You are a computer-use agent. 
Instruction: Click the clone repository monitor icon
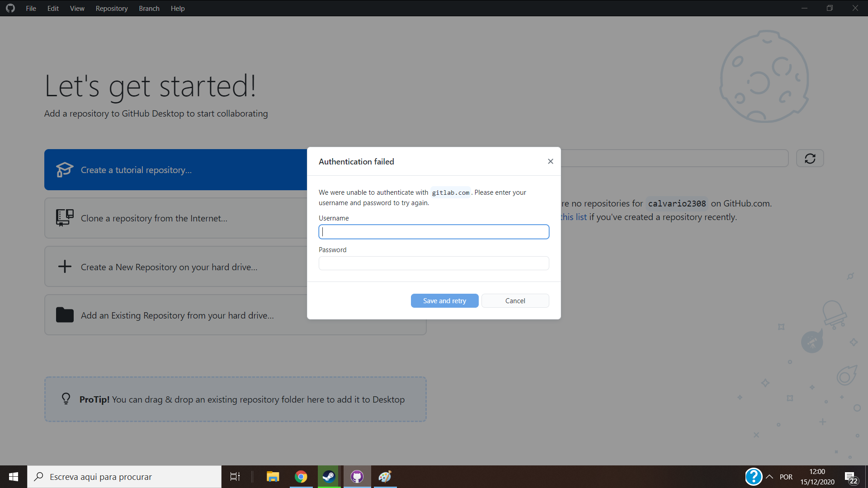[x=65, y=217]
